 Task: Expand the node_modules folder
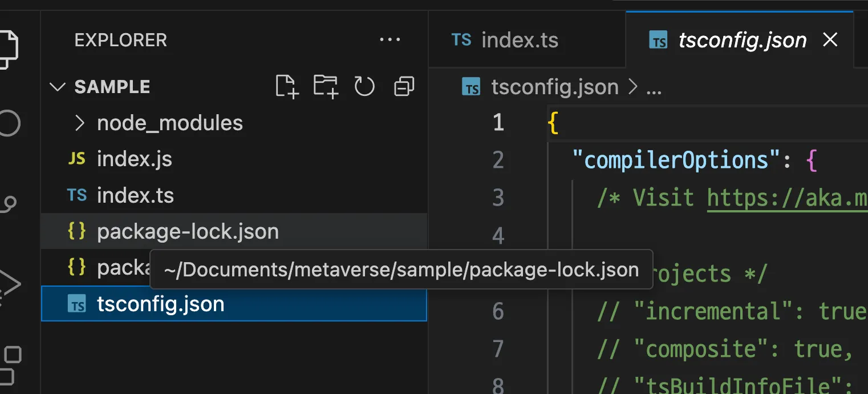tap(80, 123)
